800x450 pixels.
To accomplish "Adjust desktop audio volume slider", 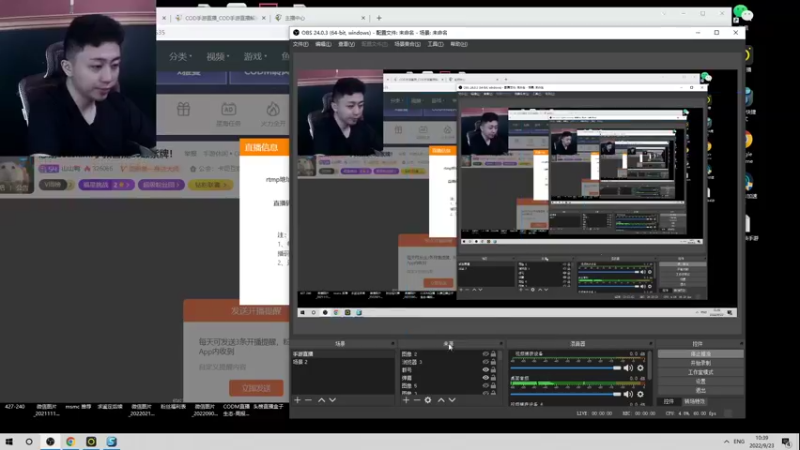I will tap(565, 394).
